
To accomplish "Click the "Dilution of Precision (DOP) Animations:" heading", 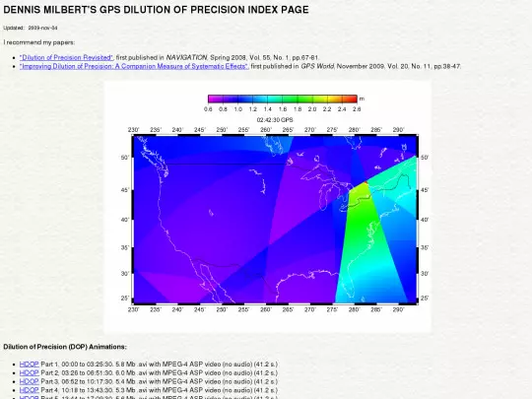I will pos(65,347).
